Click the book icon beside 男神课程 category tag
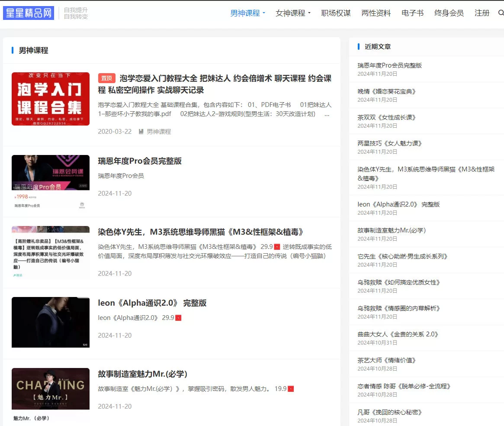The width and height of the screenshot is (504, 426). (141, 132)
